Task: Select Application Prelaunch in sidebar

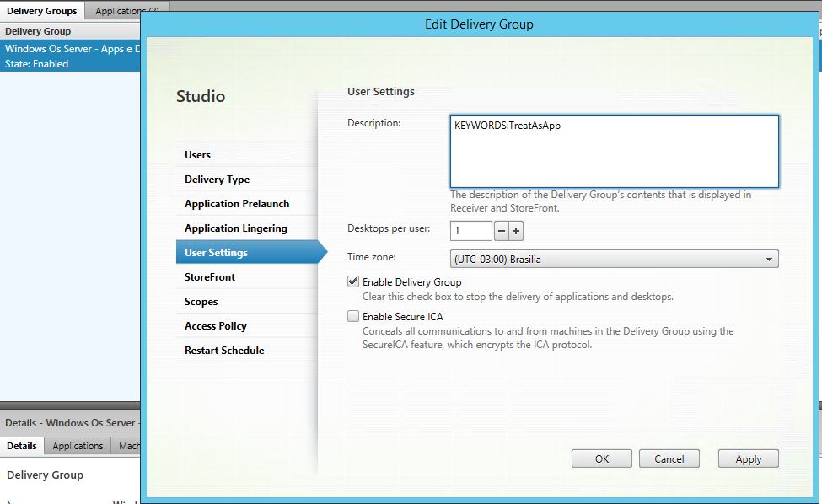Action: [237, 204]
